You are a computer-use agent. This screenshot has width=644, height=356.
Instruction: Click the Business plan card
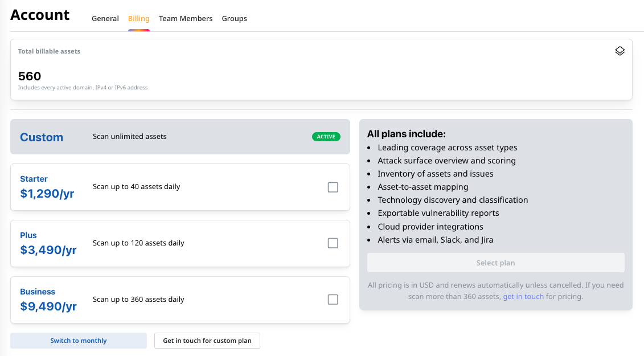[x=180, y=300]
